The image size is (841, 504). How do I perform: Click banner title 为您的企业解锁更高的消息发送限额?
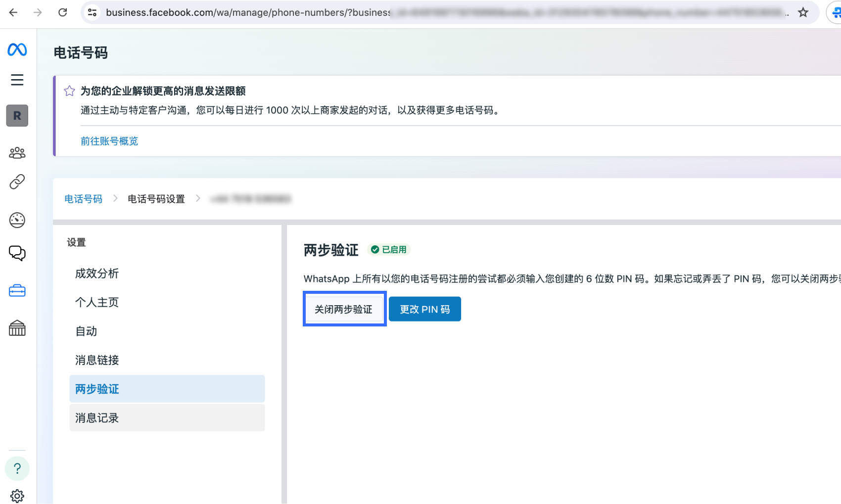pos(163,91)
